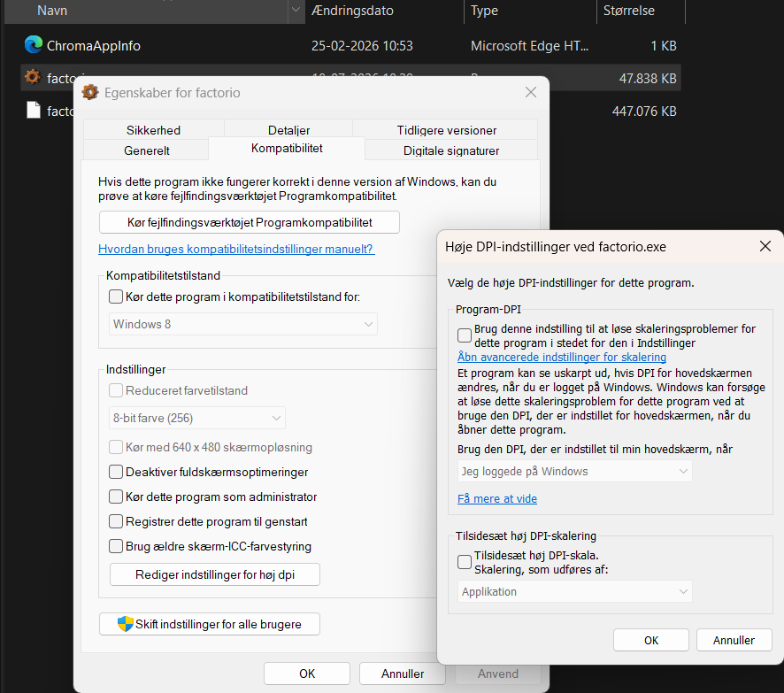The image size is (784, 693).
Task: Enable Kør dette program som administrator
Action: pos(116,497)
